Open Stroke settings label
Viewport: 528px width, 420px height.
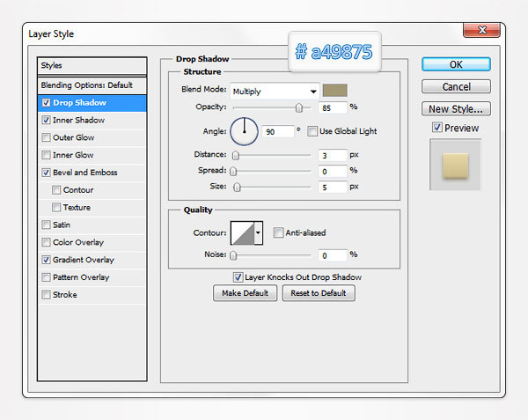64,295
